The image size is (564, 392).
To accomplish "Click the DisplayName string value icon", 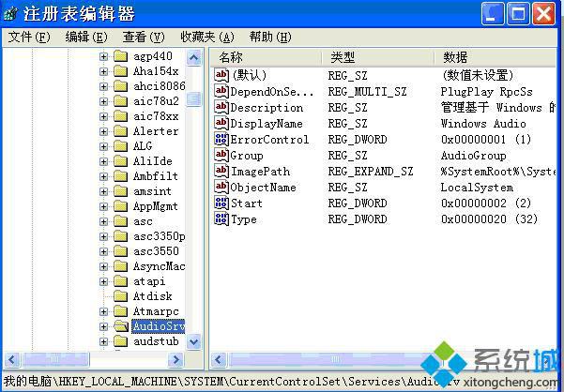I will click(221, 123).
